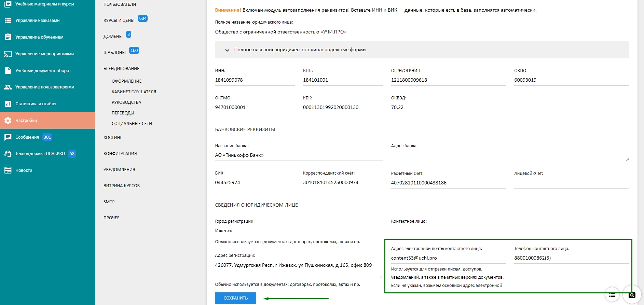Click the contact email address field
644x305 pixels.
pyautogui.click(x=448, y=258)
